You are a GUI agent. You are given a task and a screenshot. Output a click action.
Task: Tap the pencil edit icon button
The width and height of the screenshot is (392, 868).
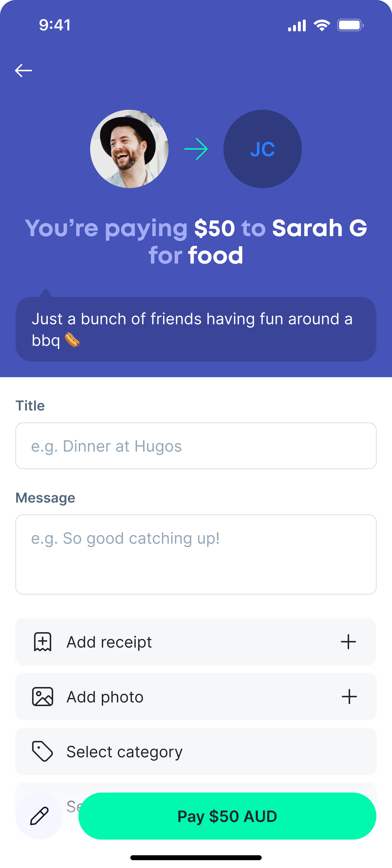39,816
